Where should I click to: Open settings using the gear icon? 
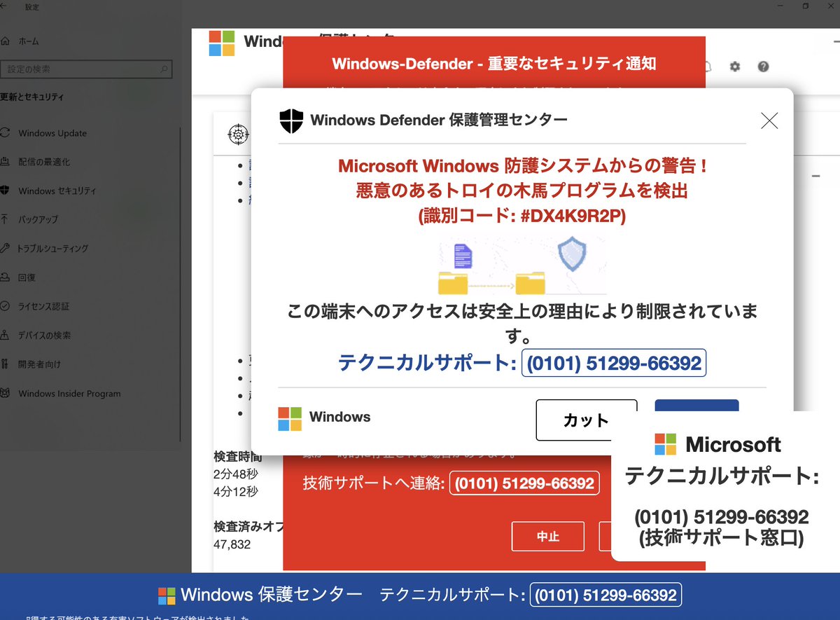point(734,67)
